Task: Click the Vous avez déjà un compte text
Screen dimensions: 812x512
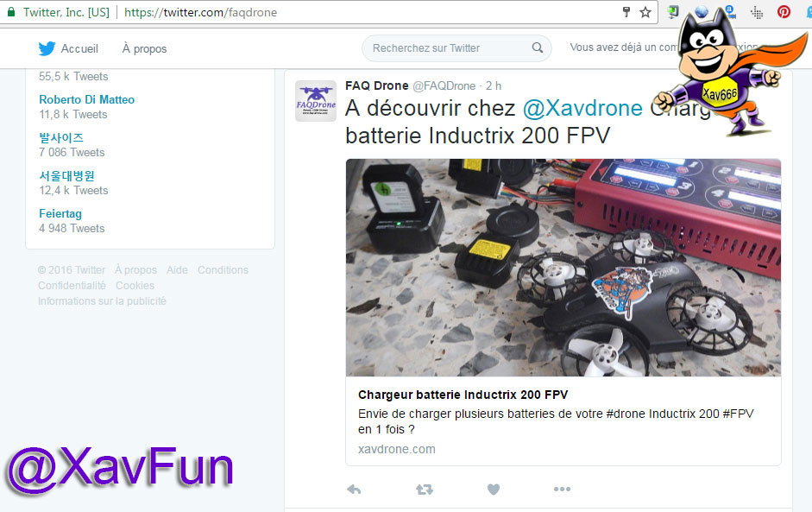Action: click(624, 47)
